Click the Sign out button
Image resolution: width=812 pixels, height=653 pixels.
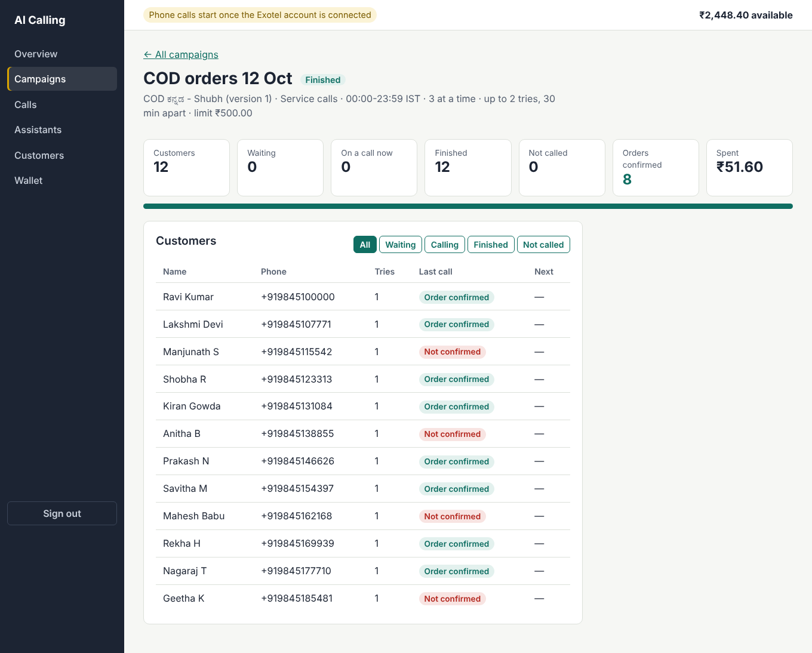62,513
